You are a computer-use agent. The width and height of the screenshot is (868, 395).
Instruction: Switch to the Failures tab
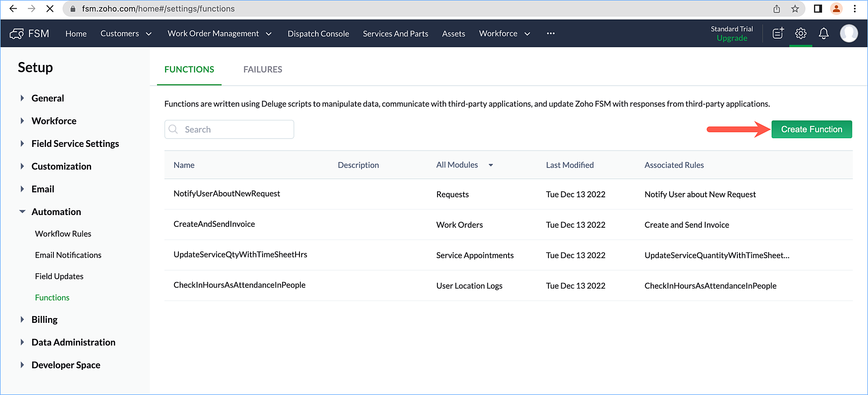click(263, 70)
